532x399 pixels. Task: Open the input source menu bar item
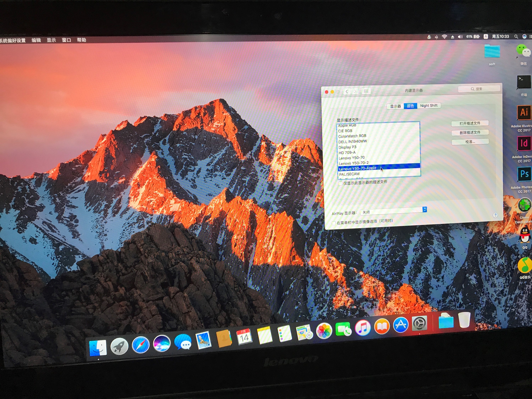tap(486, 37)
